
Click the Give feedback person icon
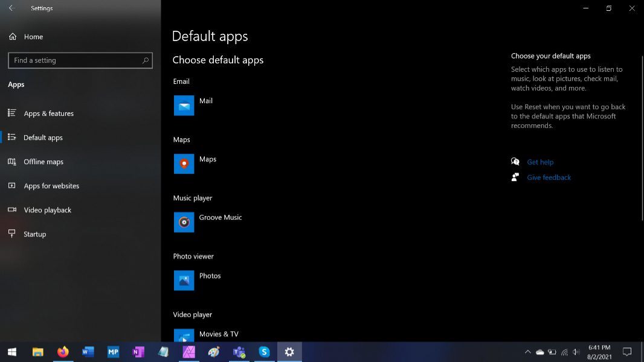pyautogui.click(x=515, y=177)
